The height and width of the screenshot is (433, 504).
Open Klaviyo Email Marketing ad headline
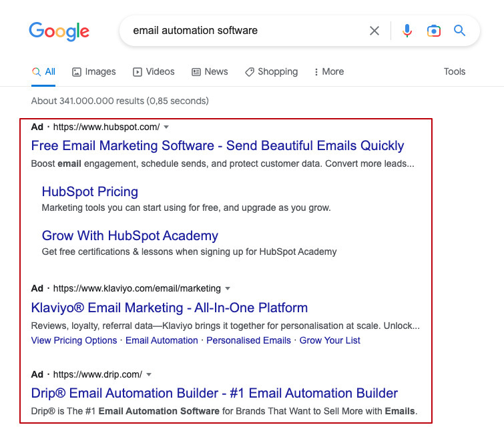pyautogui.click(x=170, y=308)
